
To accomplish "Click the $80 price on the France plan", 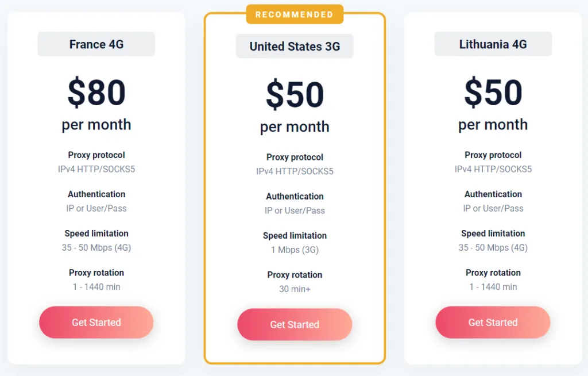I will pyautogui.click(x=96, y=93).
